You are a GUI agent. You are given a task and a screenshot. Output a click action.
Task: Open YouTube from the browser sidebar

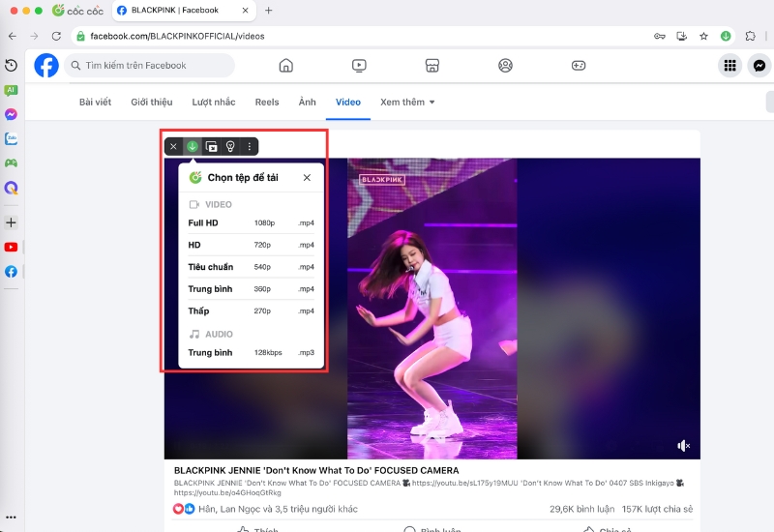[x=11, y=247]
